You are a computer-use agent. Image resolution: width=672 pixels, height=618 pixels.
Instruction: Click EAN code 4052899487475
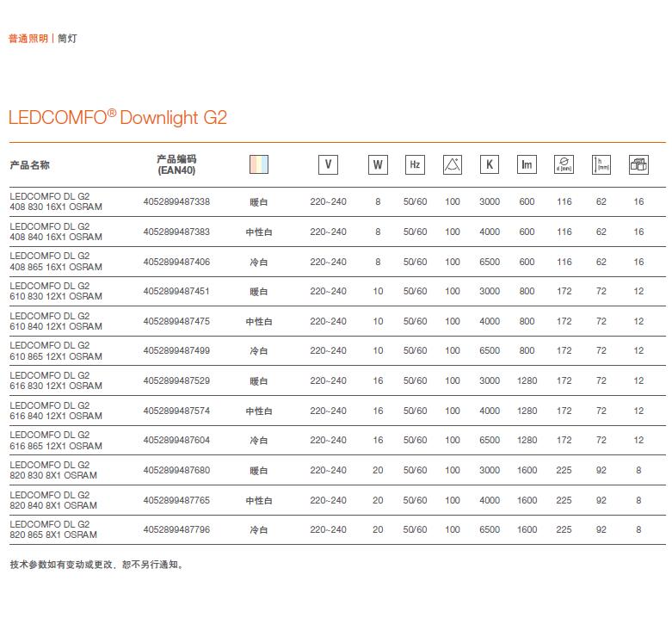tap(176, 321)
